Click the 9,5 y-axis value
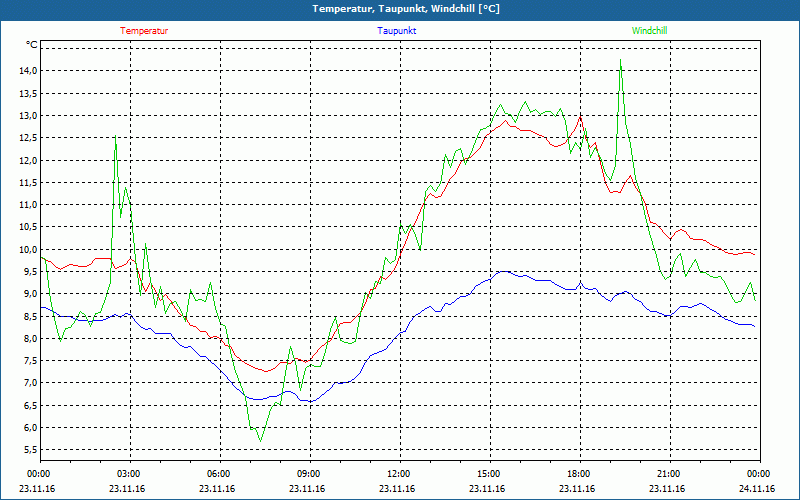The height and width of the screenshot is (500, 800). point(31,272)
